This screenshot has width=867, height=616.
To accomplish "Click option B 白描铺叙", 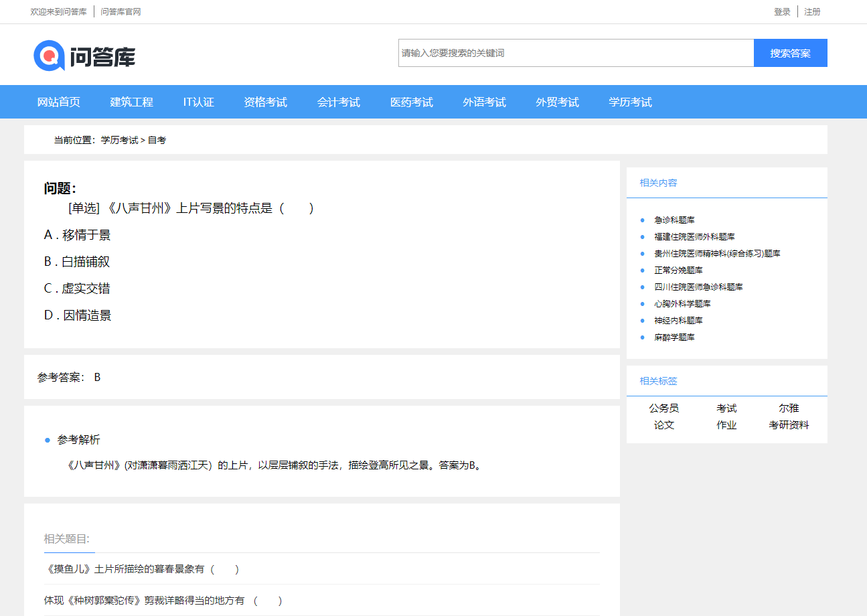I will (x=77, y=262).
